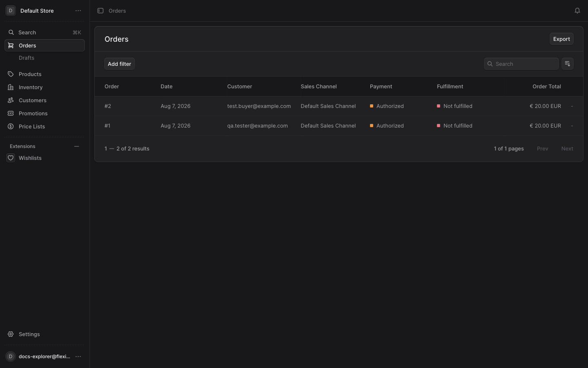Open the Search sidebar item
The image size is (588, 368).
point(45,32)
